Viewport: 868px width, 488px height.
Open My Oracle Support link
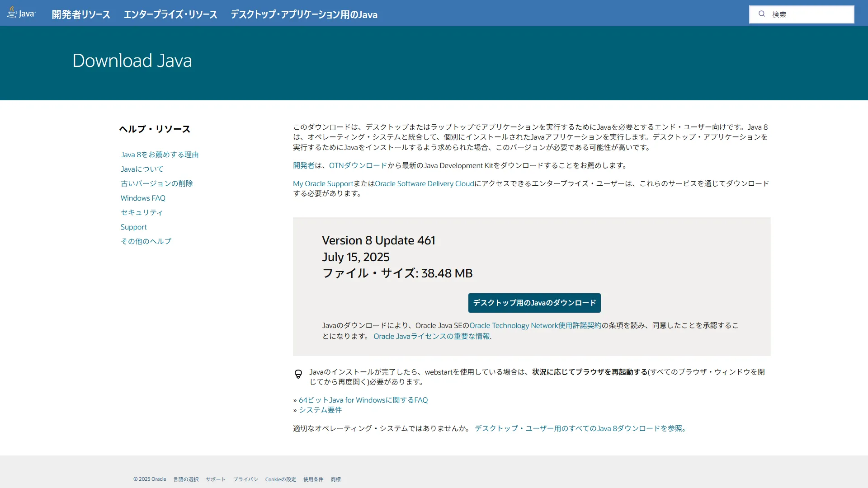tap(323, 183)
